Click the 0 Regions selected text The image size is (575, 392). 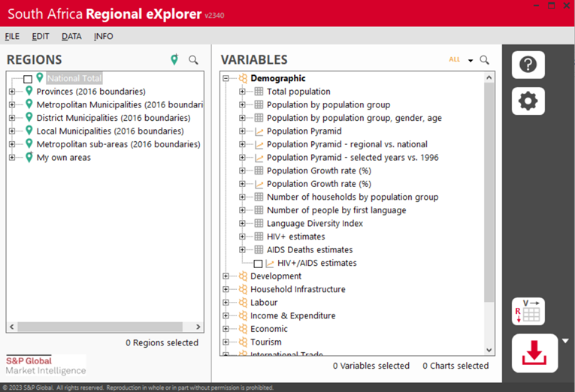(162, 342)
